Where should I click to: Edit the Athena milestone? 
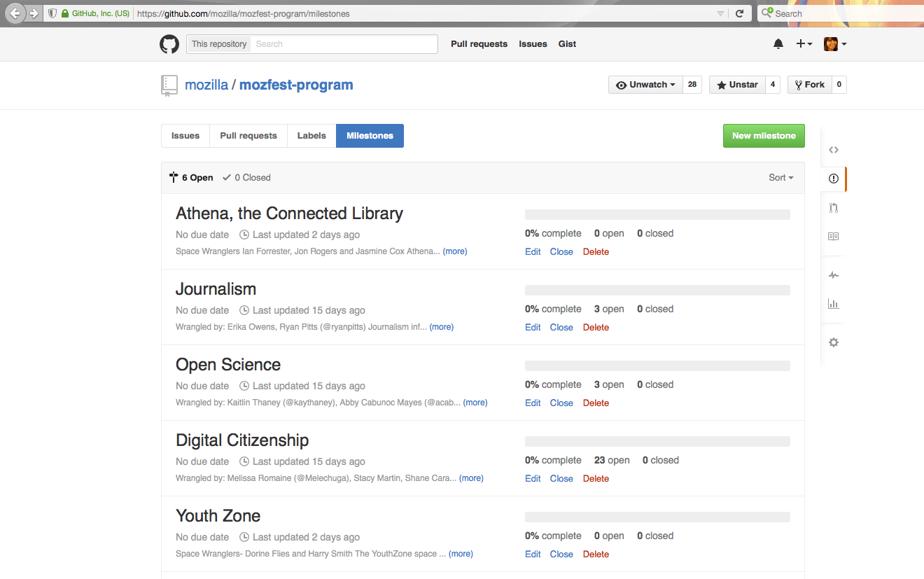tap(533, 252)
